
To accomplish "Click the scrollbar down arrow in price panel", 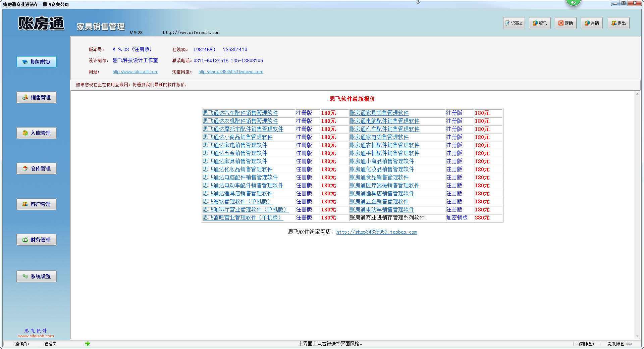I will pyautogui.click(x=637, y=336).
